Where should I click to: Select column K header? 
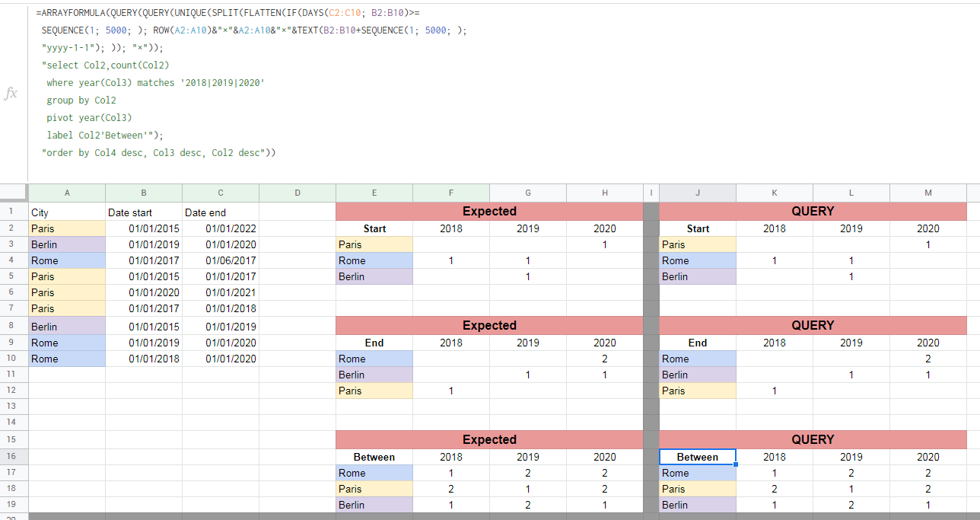tap(775, 193)
